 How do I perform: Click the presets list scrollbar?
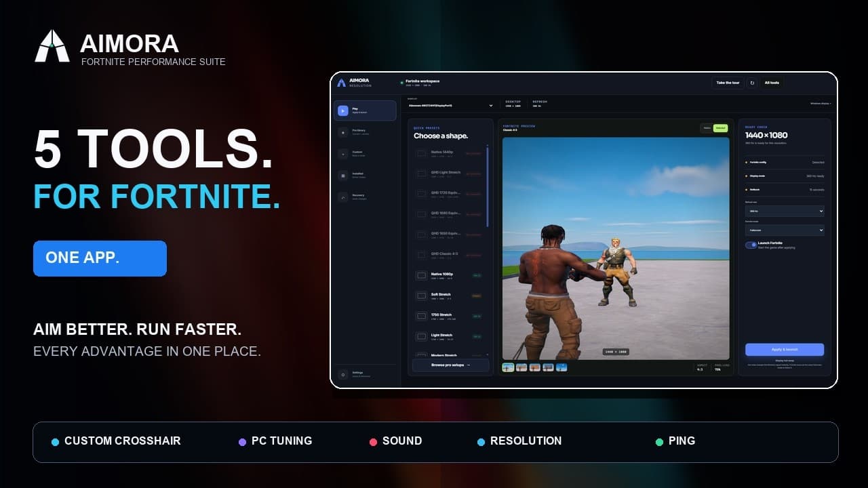point(487,186)
